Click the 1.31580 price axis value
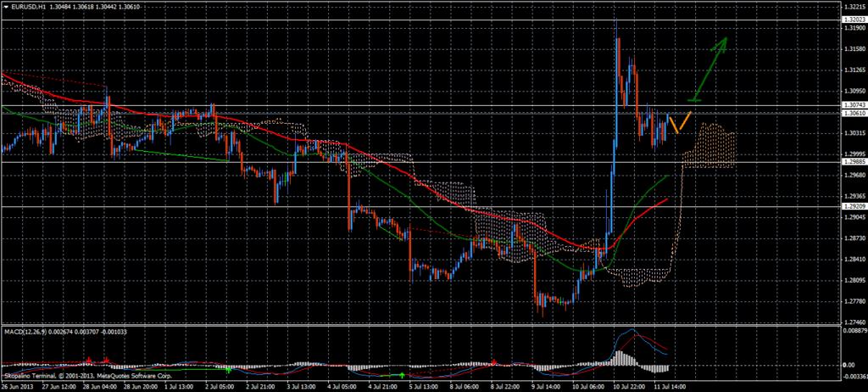 [854, 49]
